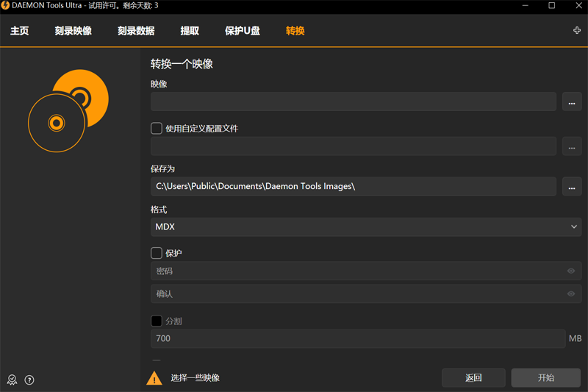
Task: Browse for custom profile file with ellipsis button
Action: (572, 146)
